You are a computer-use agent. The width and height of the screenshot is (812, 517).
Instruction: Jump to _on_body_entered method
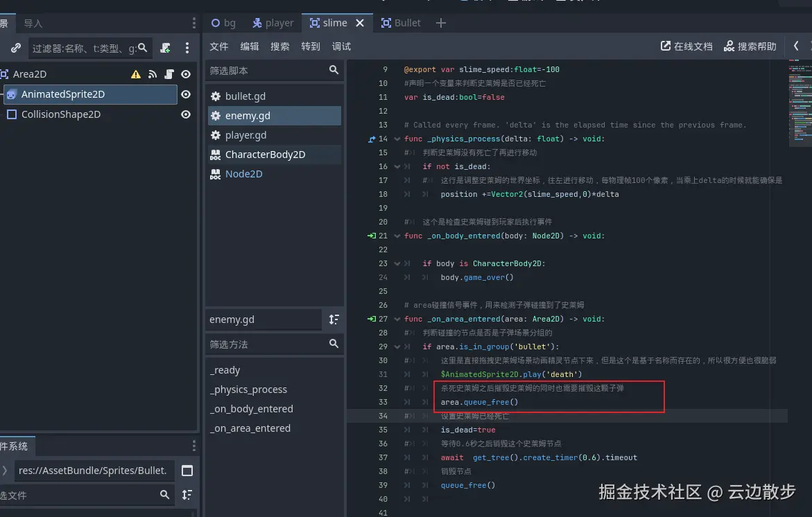pyautogui.click(x=251, y=409)
